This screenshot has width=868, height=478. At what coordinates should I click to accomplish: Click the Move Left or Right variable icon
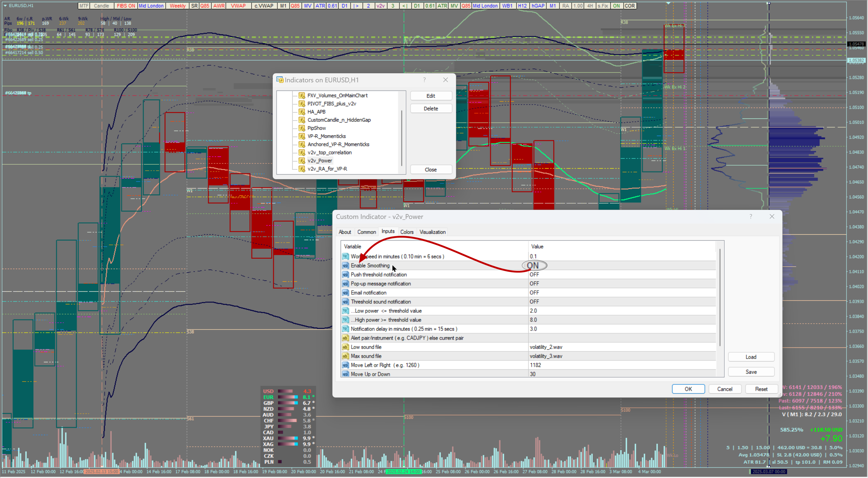point(345,366)
